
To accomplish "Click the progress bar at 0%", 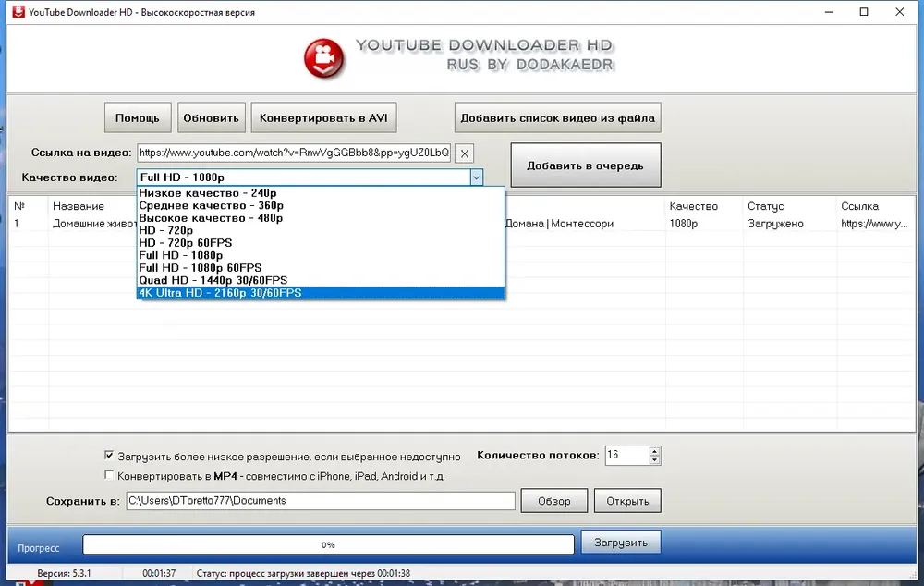I will pos(328,544).
